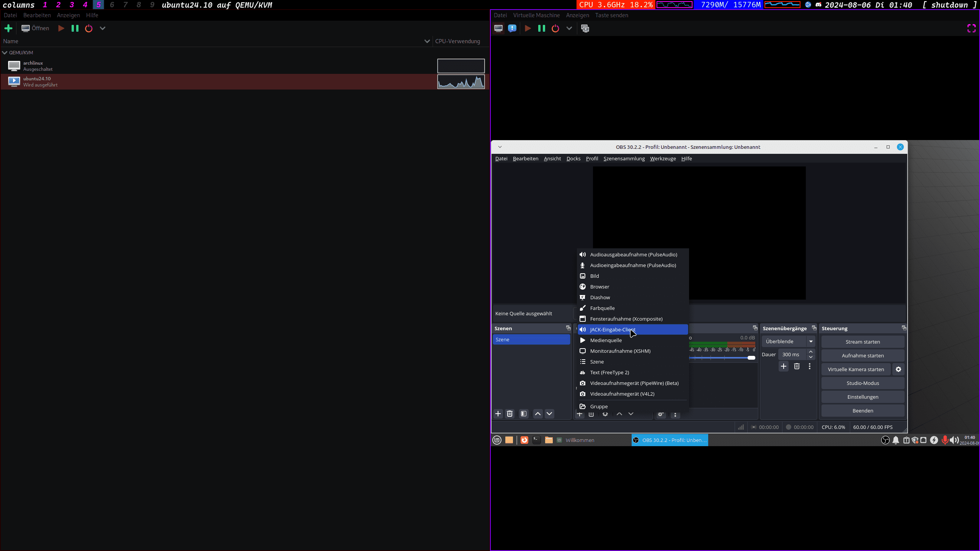Choose Monitoraufnahme (XSHM) source

tap(633, 351)
